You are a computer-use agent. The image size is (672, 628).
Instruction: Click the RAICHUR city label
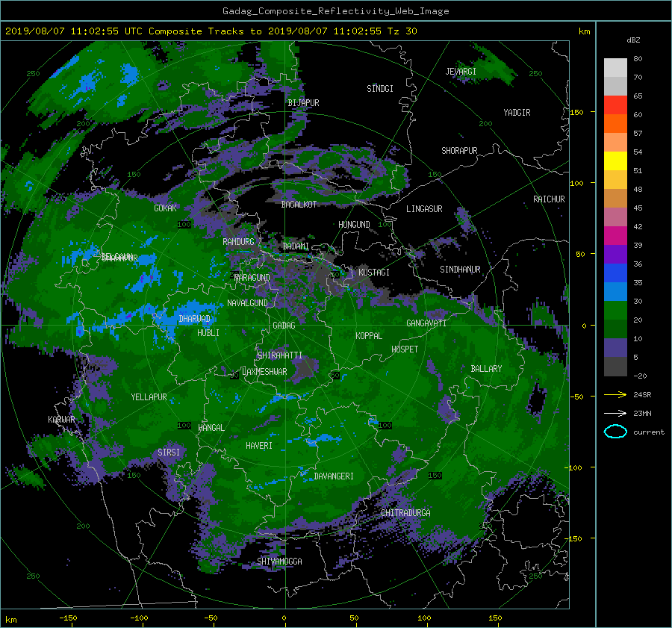(x=549, y=199)
